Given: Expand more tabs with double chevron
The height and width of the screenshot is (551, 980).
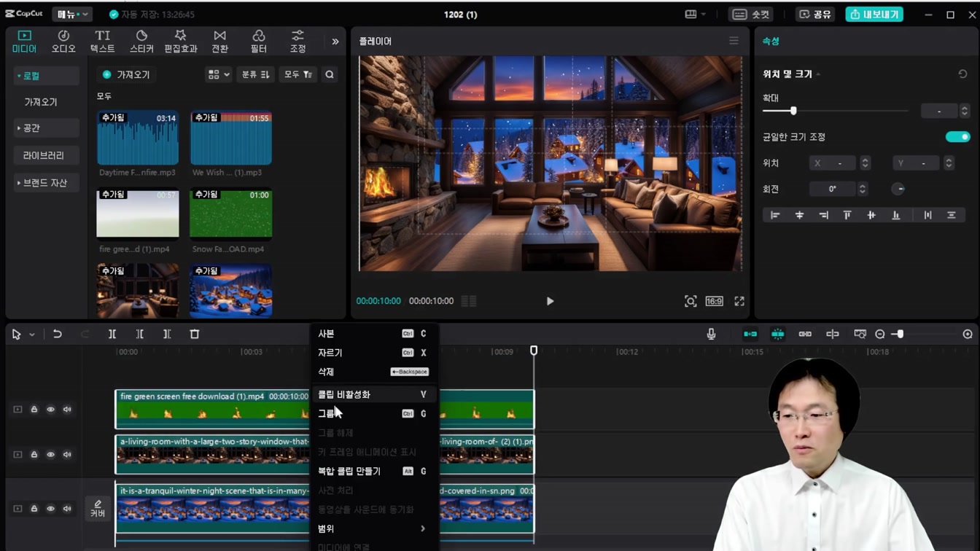Looking at the screenshot, I should click(x=335, y=42).
